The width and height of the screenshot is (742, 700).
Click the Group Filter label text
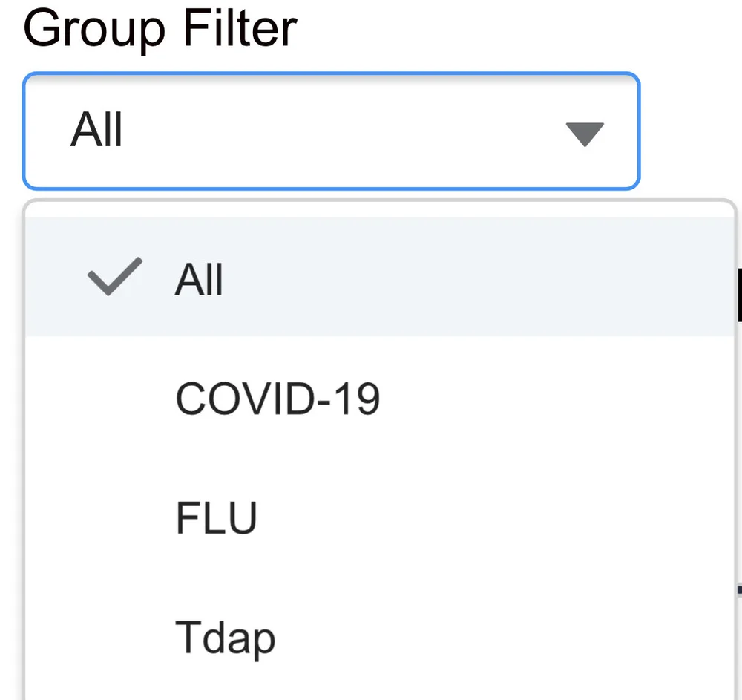pos(160,30)
